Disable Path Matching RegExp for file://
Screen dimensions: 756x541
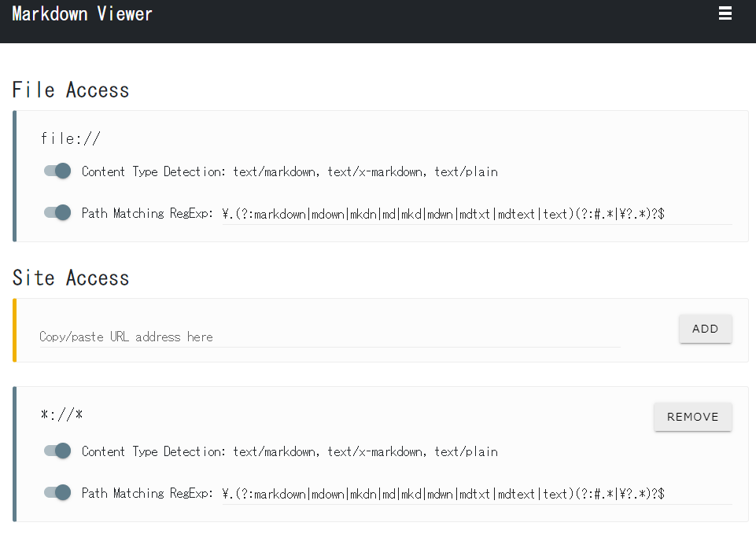57,212
